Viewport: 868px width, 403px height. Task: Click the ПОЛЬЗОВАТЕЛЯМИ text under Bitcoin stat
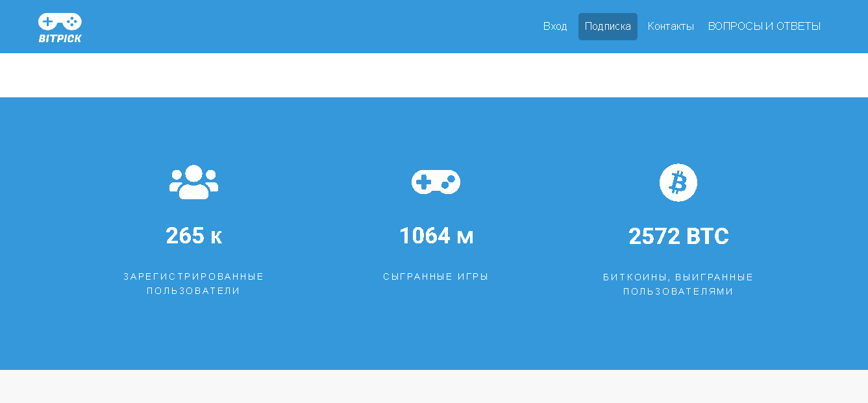678,291
